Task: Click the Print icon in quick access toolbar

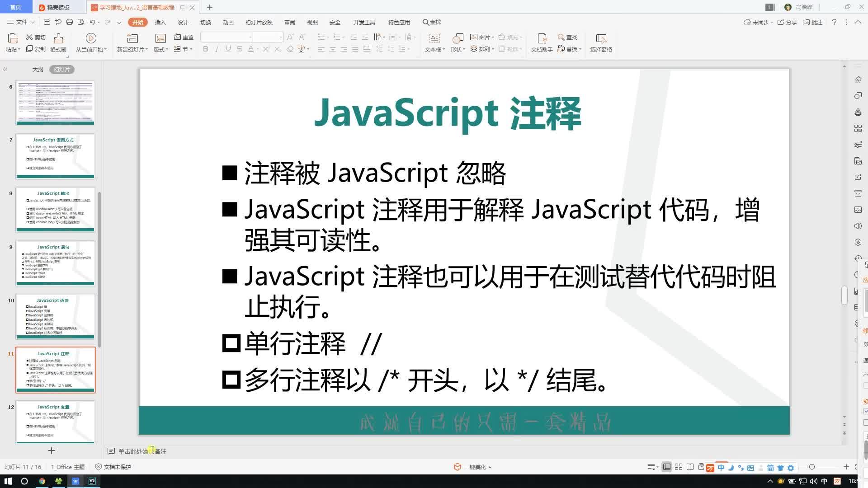Action: (x=70, y=22)
